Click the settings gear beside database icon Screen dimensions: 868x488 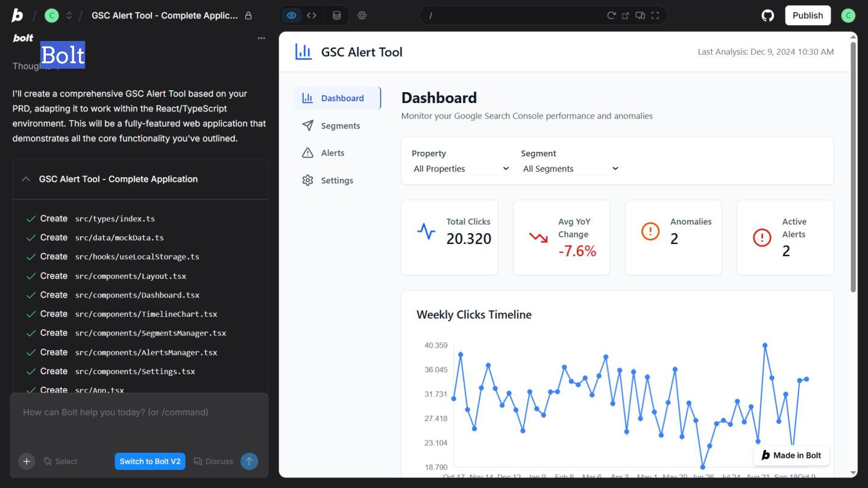[362, 16]
